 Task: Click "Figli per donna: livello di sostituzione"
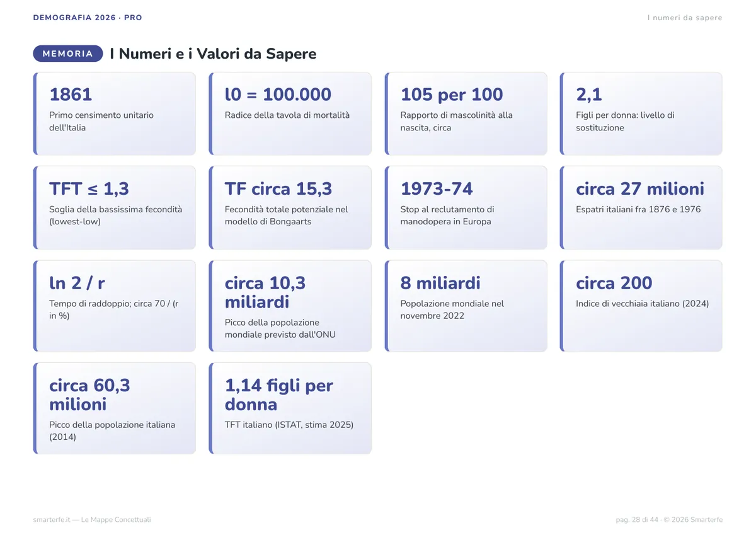(625, 122)
